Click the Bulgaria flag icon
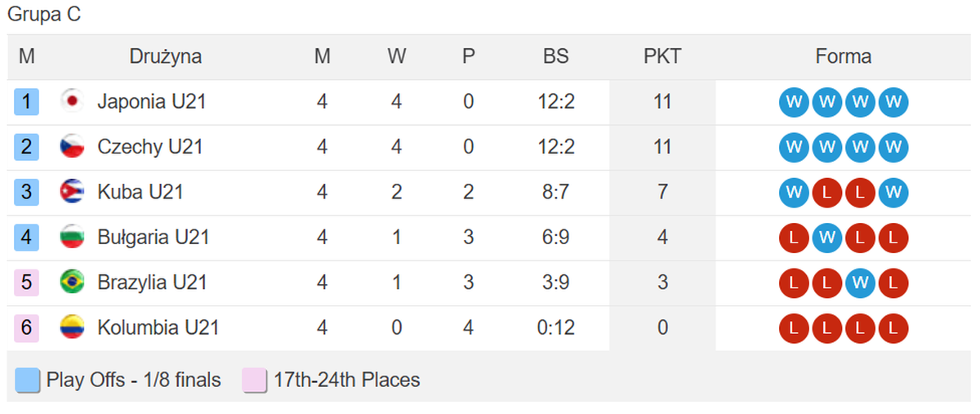980x414 pixels. pyautogui.click(x=72, y=238)
